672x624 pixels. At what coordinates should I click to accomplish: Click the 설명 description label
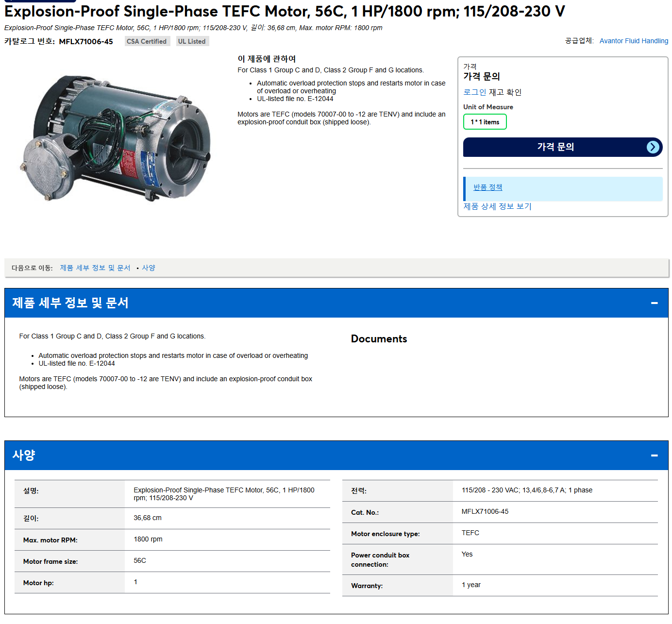coord(31,491)
